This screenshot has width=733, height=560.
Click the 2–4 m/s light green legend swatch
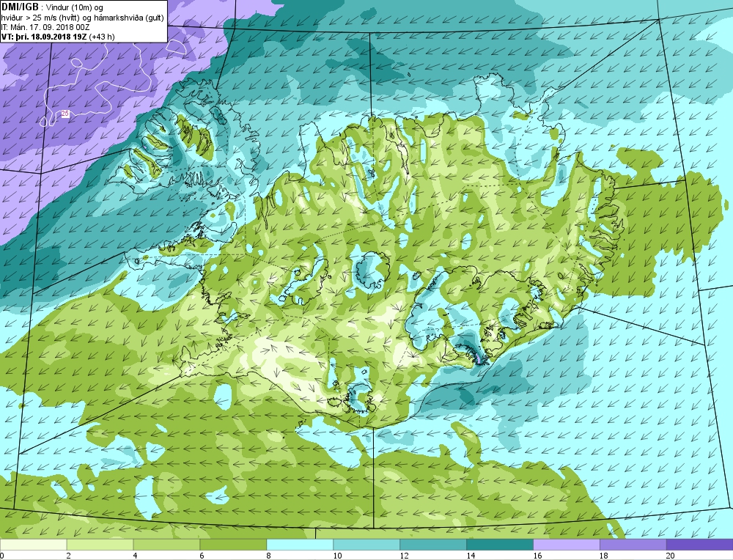click(x=100, y=545)
